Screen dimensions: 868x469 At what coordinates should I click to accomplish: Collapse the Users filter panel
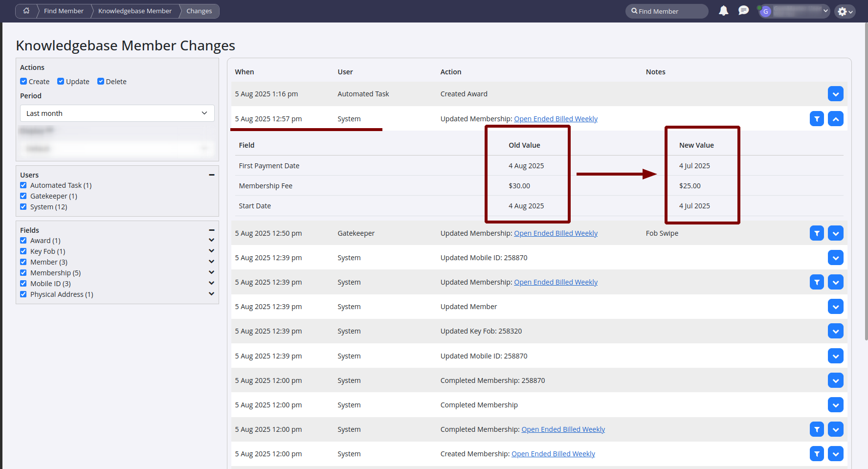pos(211,175)
